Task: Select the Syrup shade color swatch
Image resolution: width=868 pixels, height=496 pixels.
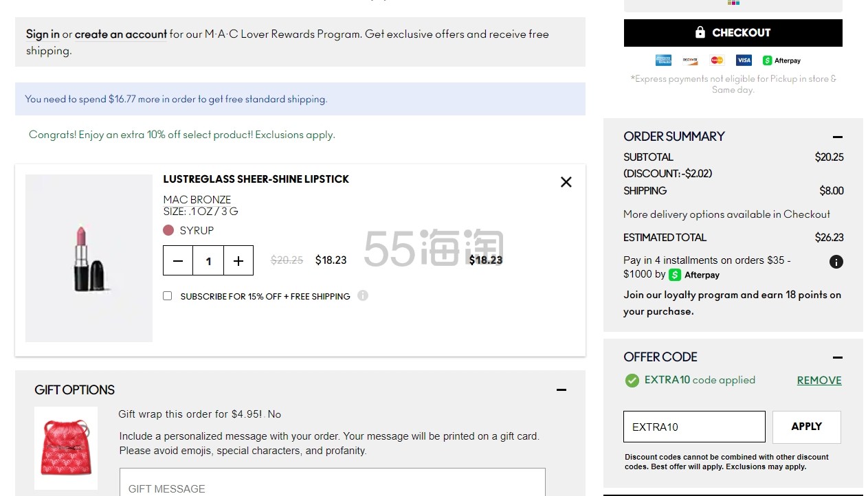Action: 168,230
